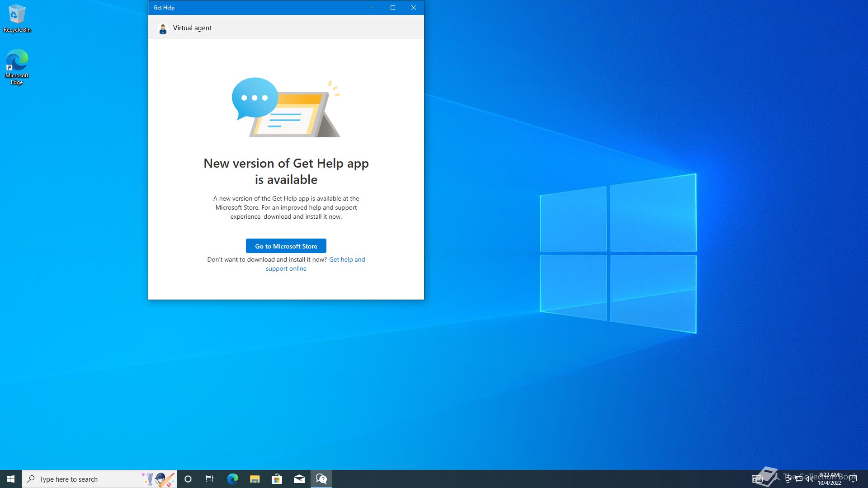Open the Windows Start menu
Screen dimensions: 868x488
tap(11, 479)
